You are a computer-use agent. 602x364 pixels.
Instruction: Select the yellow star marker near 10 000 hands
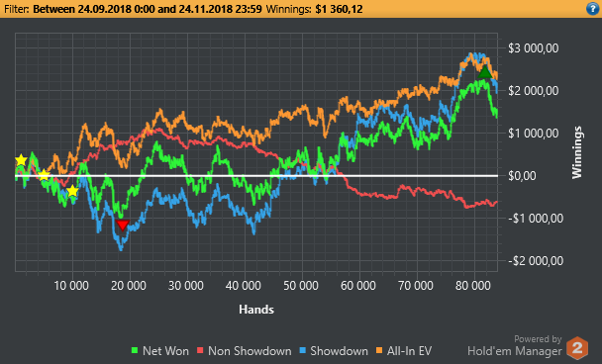[x=72, y=191]
